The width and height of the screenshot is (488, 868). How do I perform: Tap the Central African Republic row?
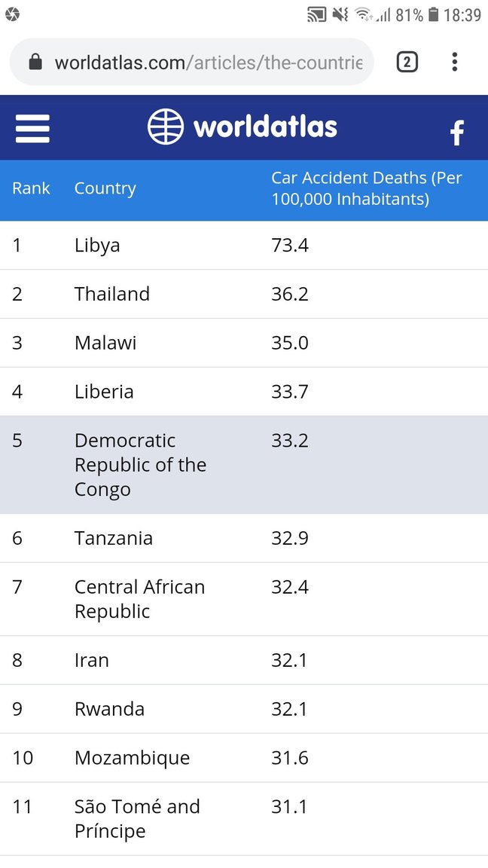244,599
